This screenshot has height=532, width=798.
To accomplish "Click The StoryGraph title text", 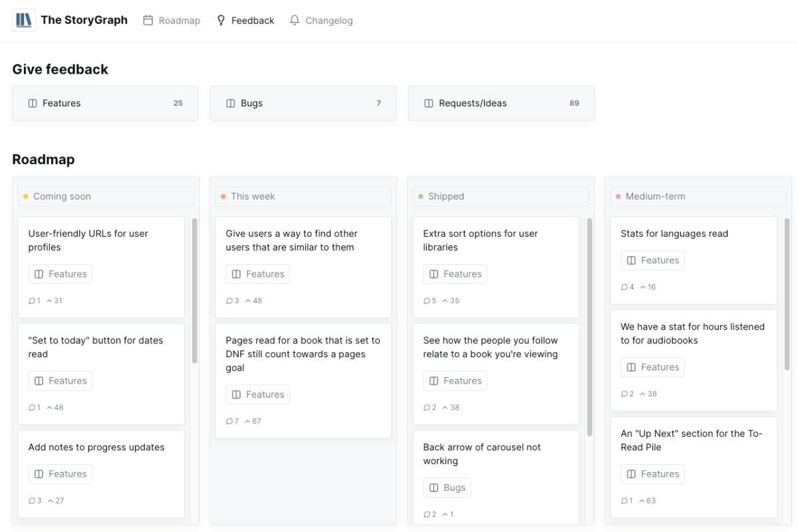I will click(84, 20).
